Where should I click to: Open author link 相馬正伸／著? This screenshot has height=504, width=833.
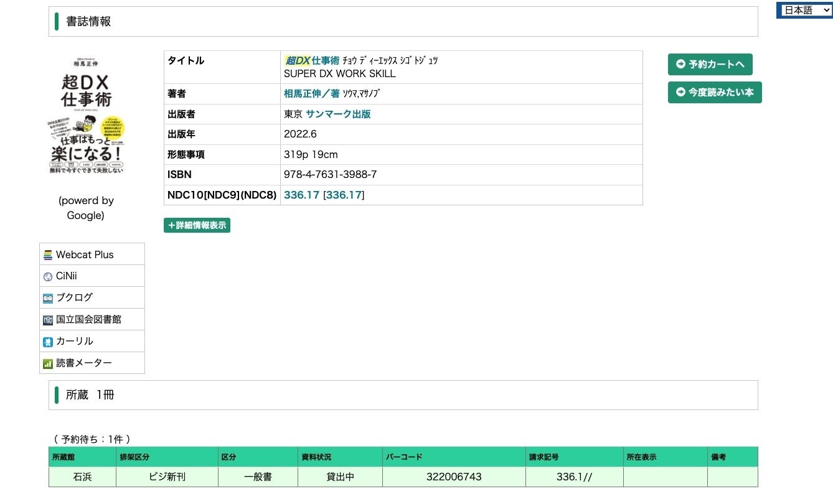coord(312,93)
